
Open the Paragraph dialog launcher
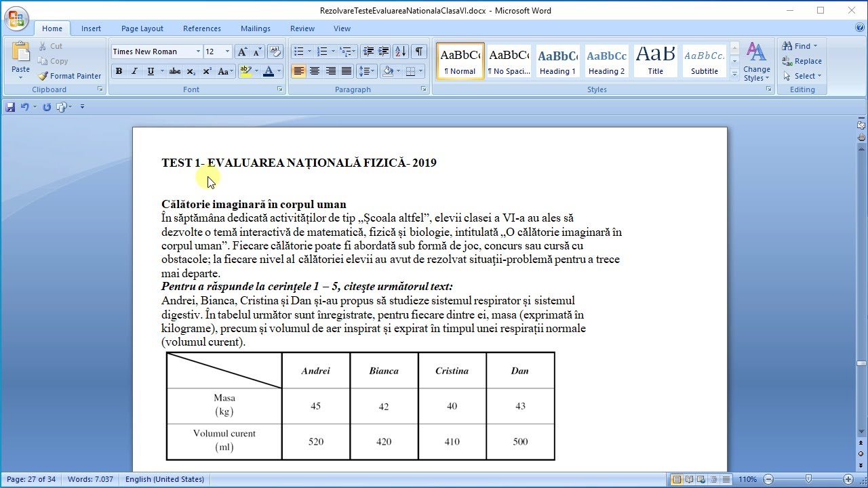pyautogui.click(x=424, y=89)
